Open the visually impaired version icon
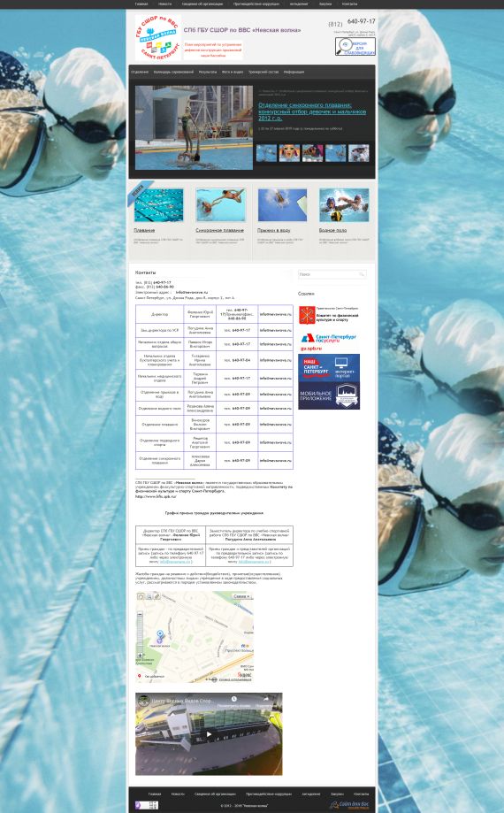 coord(355,46)
